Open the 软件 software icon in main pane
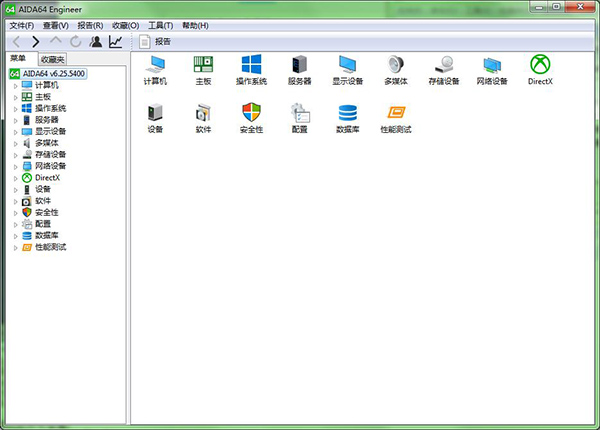Viewport: 600px width, 430px height. tap(203, 118)
